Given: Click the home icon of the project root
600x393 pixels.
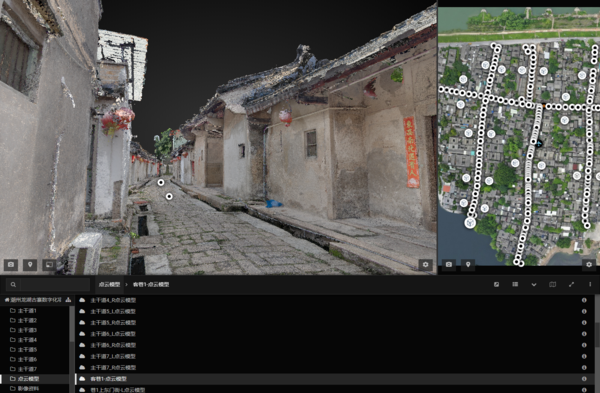Looking at the screenshot, I should pos(7,300).
